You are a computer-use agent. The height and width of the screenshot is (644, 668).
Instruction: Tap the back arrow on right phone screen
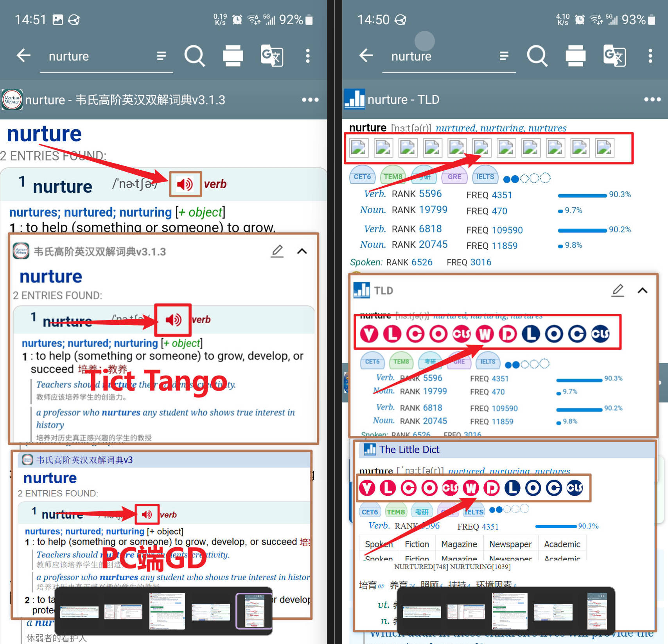point(366,56)
